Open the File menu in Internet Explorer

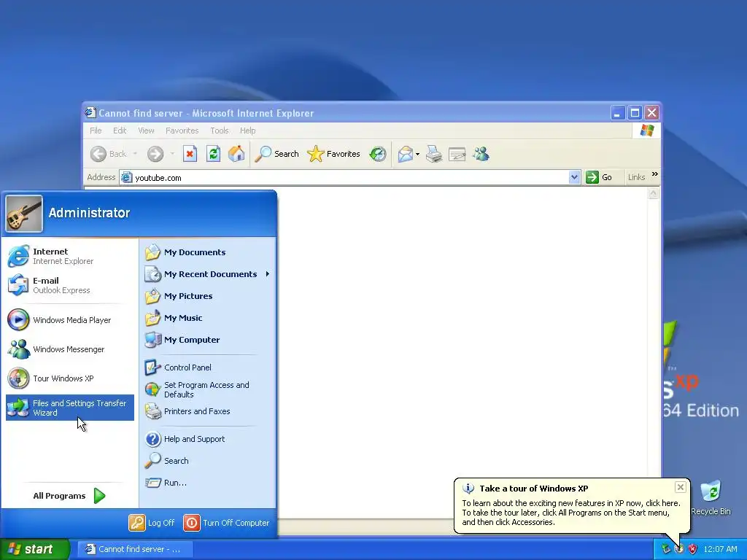96,131
